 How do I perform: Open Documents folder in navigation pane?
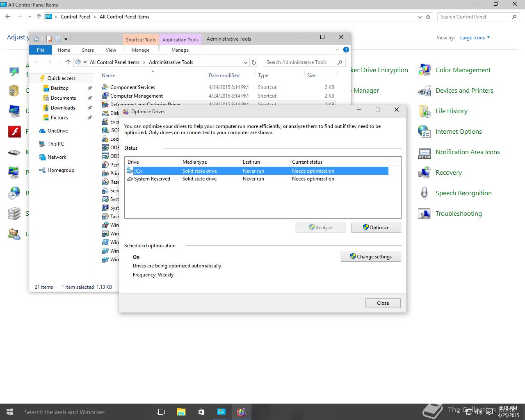(63, 98)
